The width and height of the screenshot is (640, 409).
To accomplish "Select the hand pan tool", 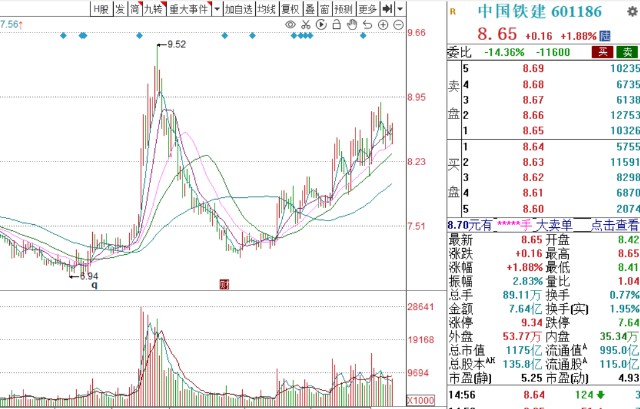I will 352,25.
